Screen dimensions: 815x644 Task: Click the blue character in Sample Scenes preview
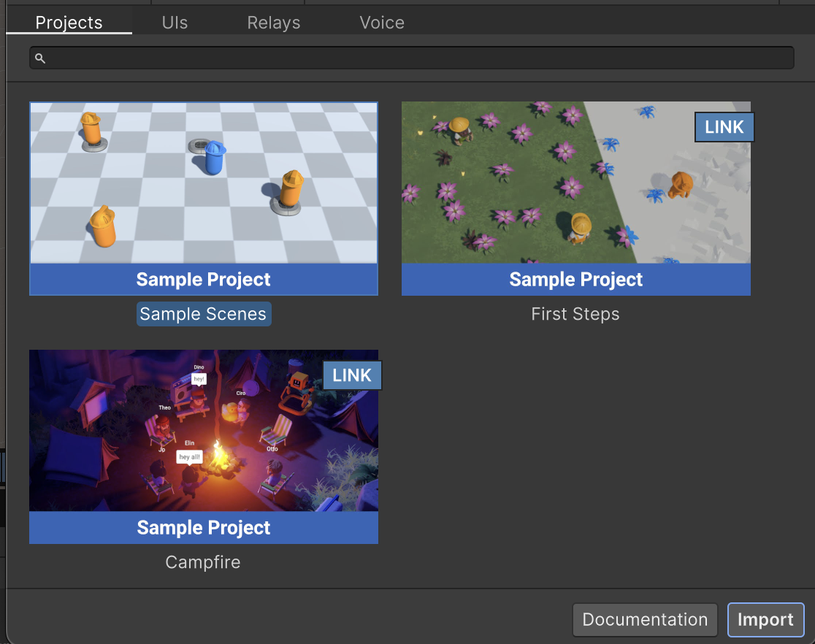pyautogui.click(x=215, y=158)
